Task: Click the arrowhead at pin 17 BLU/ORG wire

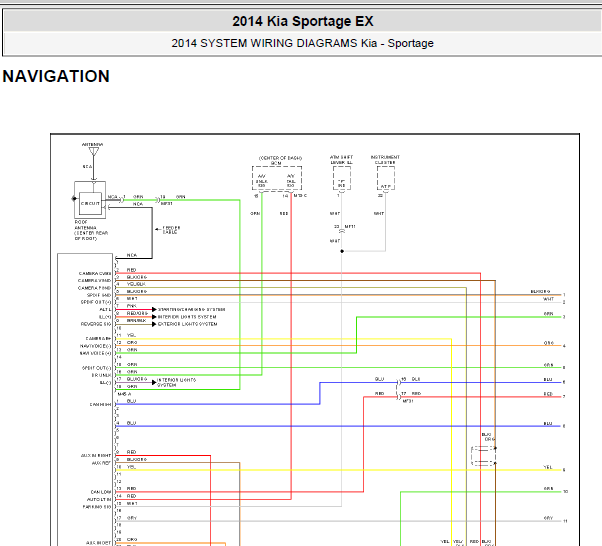Action: click(154, 382)
